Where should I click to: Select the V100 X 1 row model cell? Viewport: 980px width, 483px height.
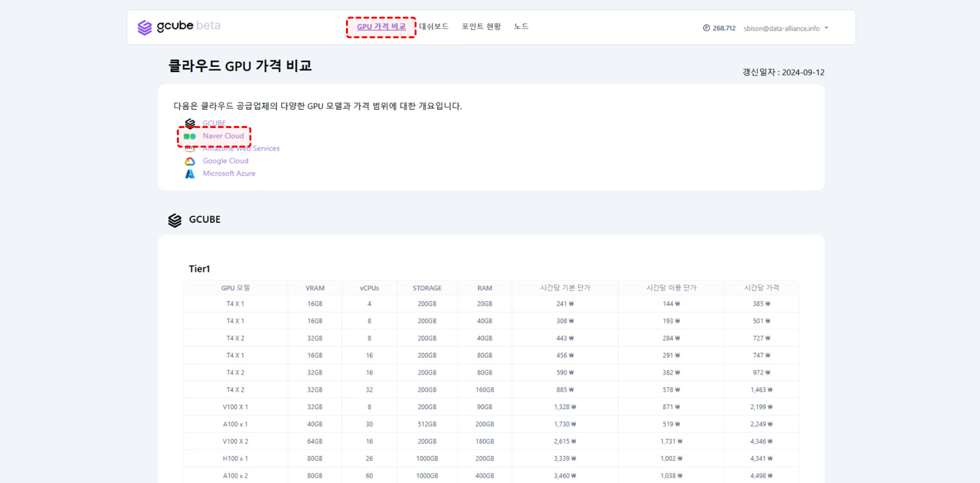click(x=236, y=407)
